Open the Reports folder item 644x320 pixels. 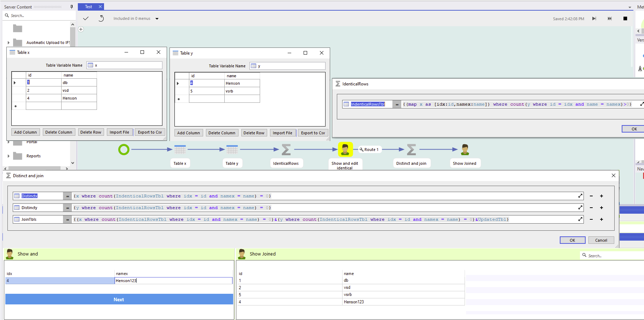tap(33, 156)
